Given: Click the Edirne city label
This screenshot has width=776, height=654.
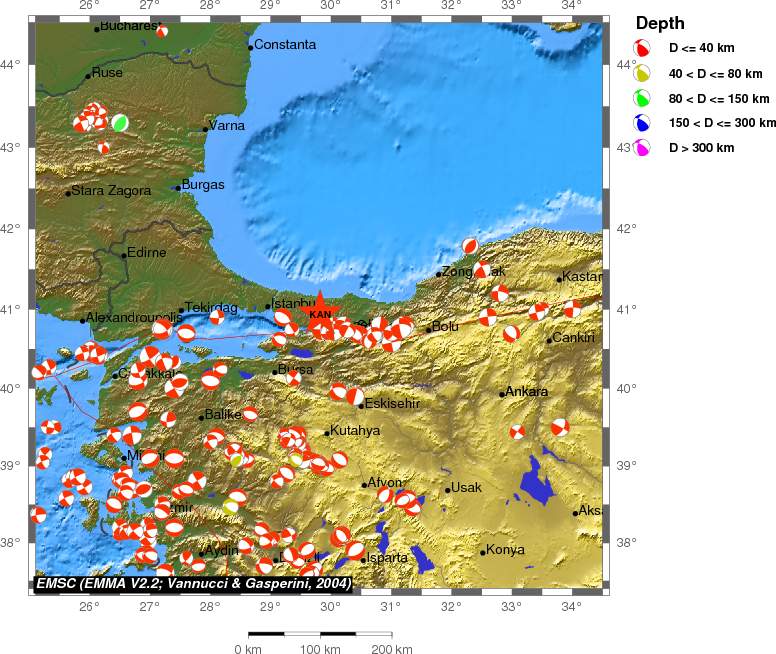Looking at the screenshot, I should coord(146,252).
